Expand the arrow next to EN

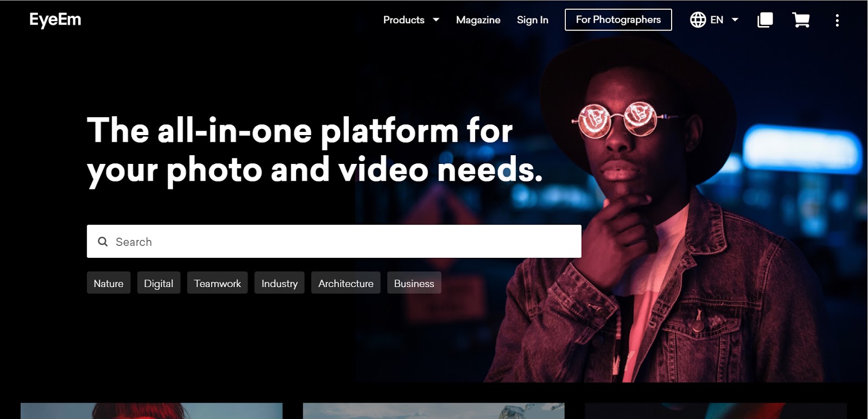(x=735, y=20)
